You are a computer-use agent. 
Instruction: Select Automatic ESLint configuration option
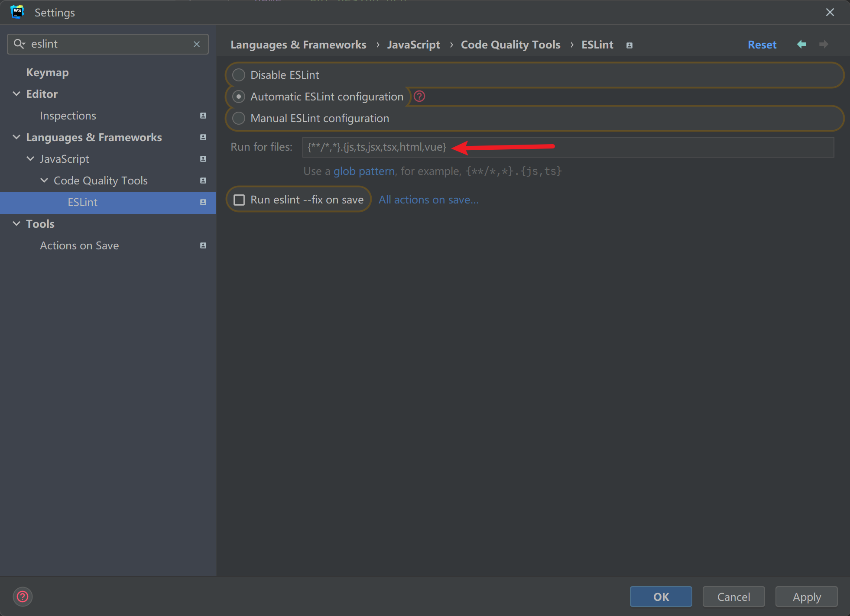pos(239,97)
